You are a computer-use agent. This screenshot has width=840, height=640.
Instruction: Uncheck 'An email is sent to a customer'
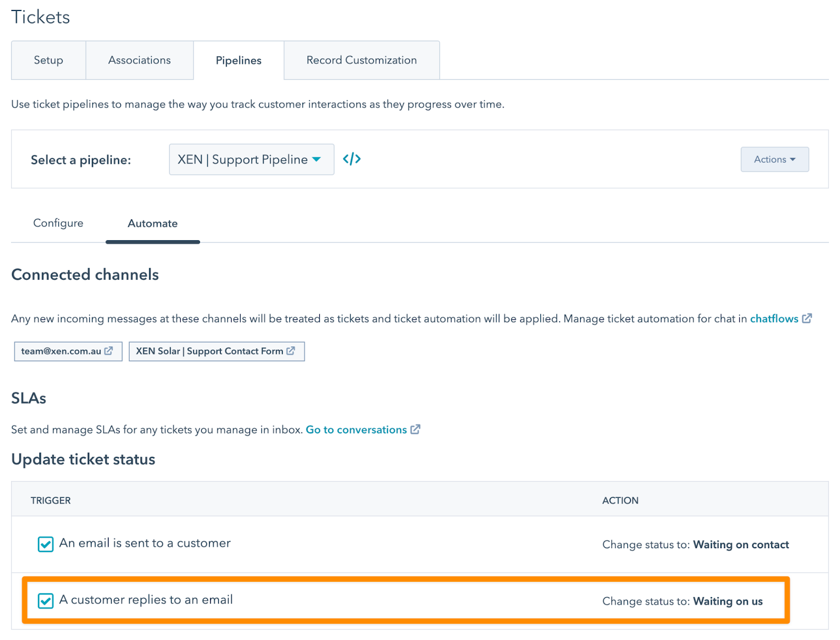[46, 544]
